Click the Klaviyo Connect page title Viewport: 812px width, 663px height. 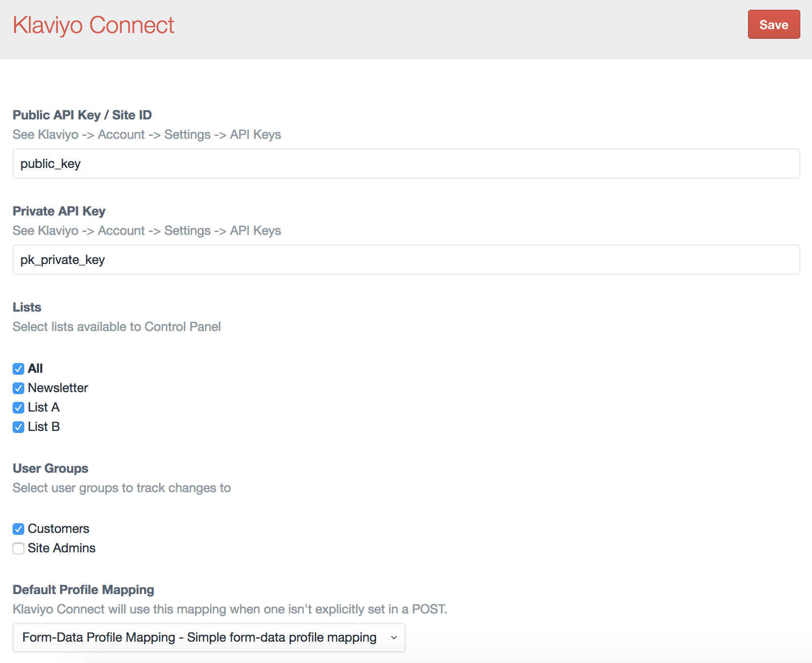(93, 25)
